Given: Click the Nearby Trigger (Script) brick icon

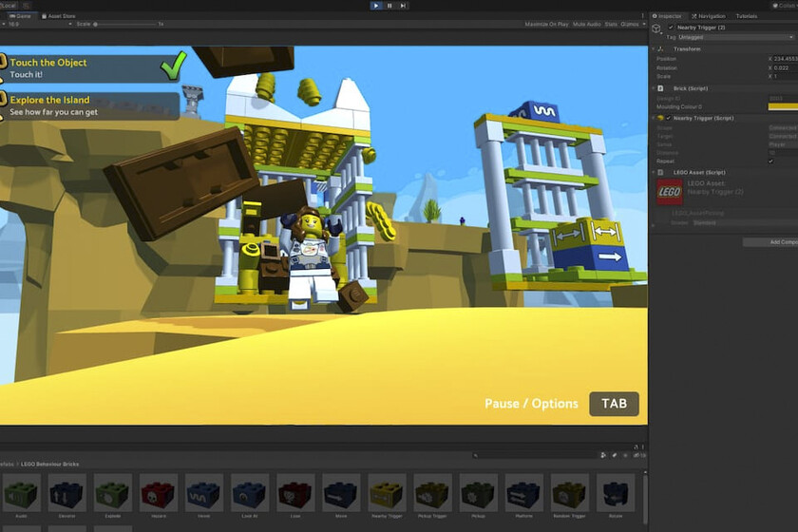Looking at the screenshot, I should tap(660, 118).
